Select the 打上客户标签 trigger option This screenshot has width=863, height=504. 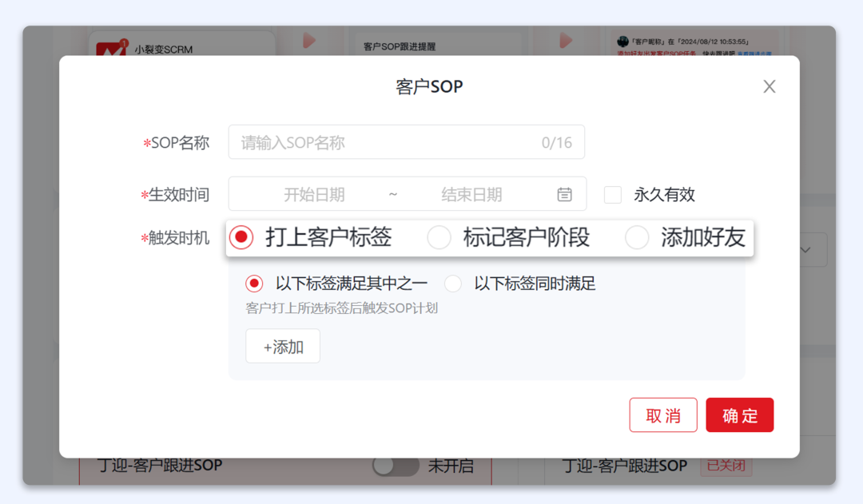click(241, 237)
